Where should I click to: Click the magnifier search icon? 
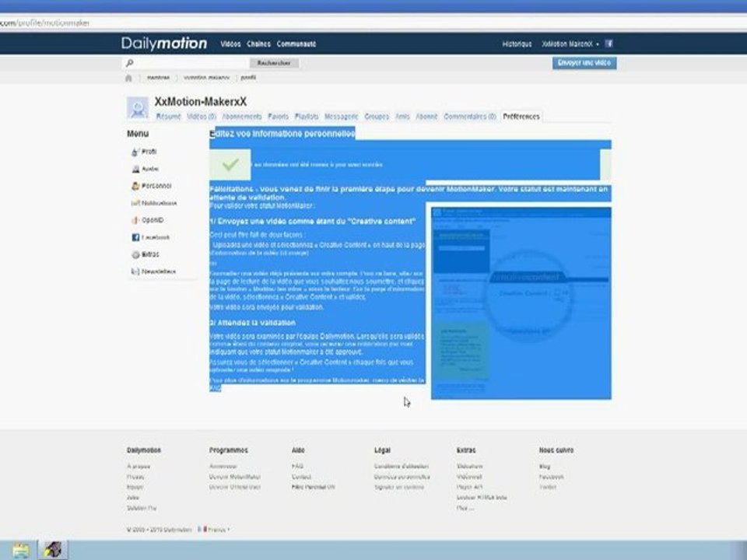coord(130,63)
